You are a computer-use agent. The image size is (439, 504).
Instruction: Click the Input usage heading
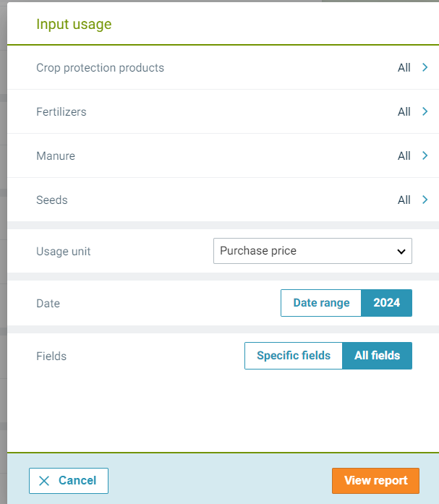(74, 25)
